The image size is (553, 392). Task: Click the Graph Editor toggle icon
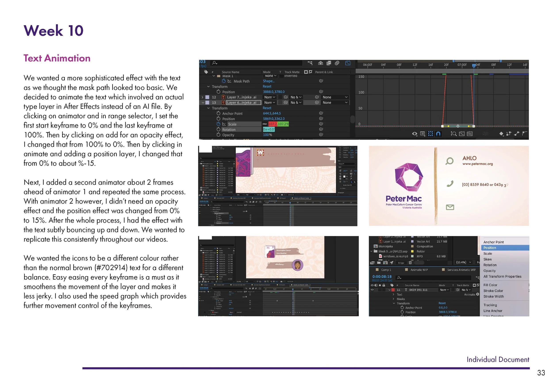point(348,63)
